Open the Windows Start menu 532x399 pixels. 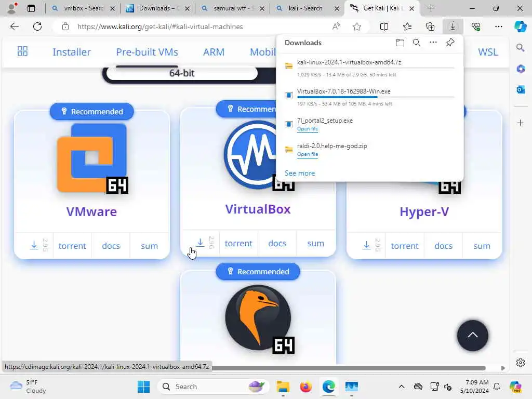[143, 387]
